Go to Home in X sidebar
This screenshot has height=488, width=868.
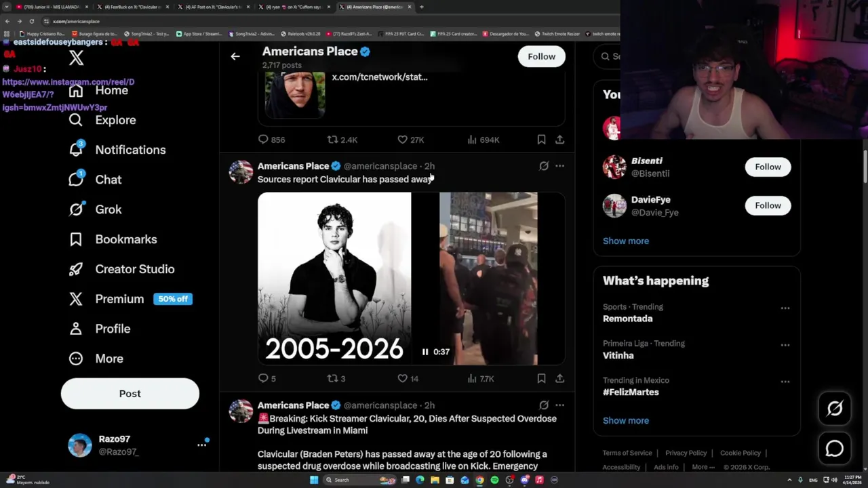click(98, 90)
